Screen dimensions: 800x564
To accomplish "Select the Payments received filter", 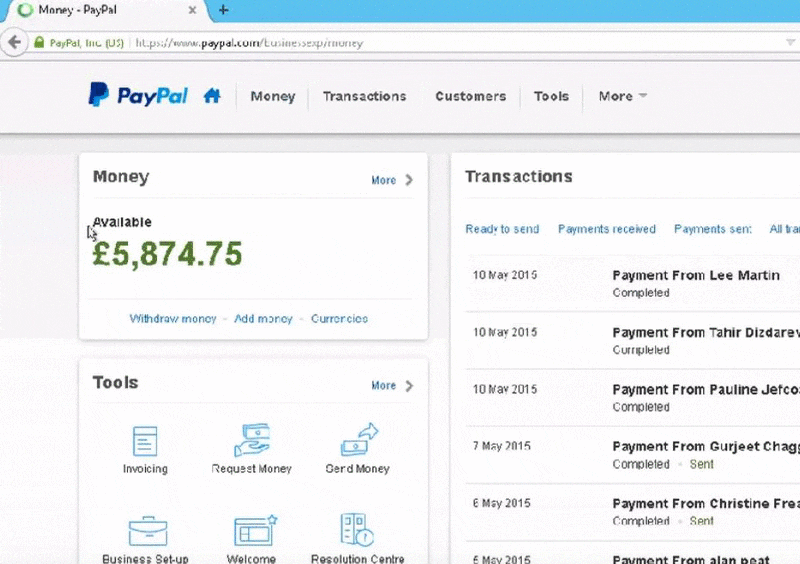I will coord(606,229).
